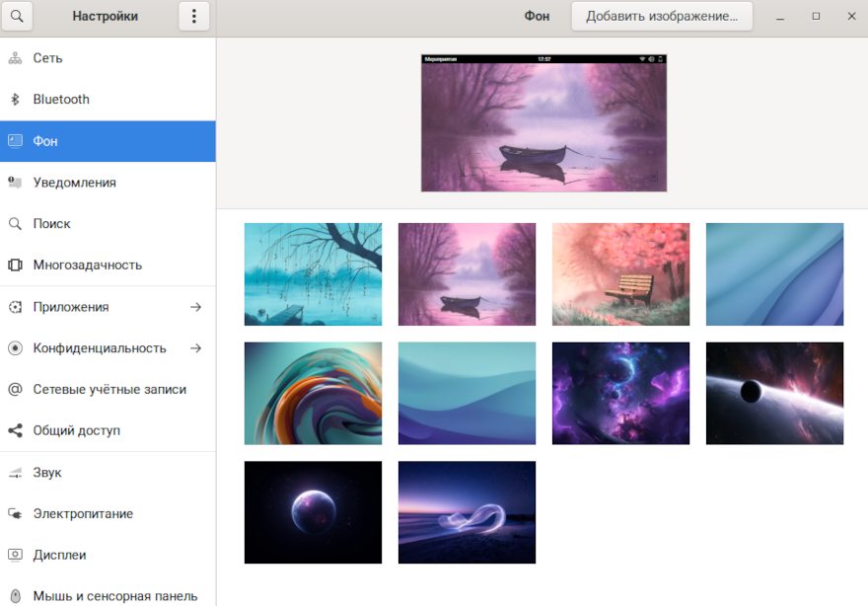The height and width of the screenshot is (606, 868).
Task: Open the three-dot settings menu
Action: [x=193, y=16]
